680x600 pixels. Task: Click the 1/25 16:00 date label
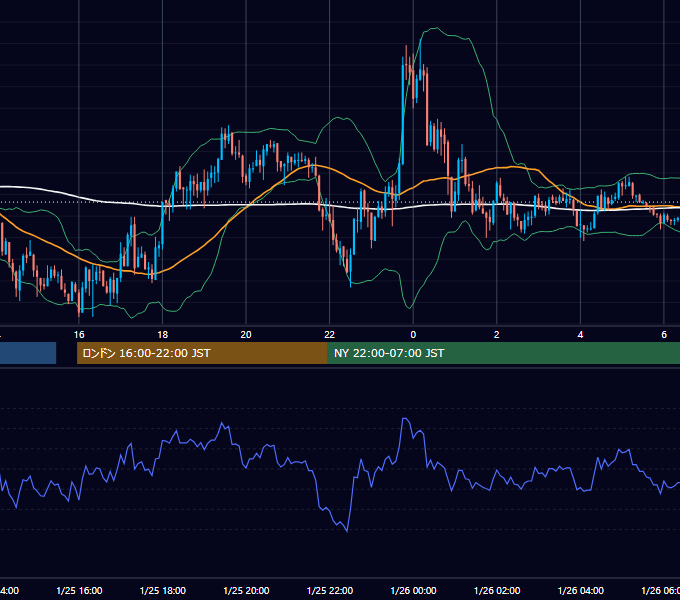tap(79, 590)
